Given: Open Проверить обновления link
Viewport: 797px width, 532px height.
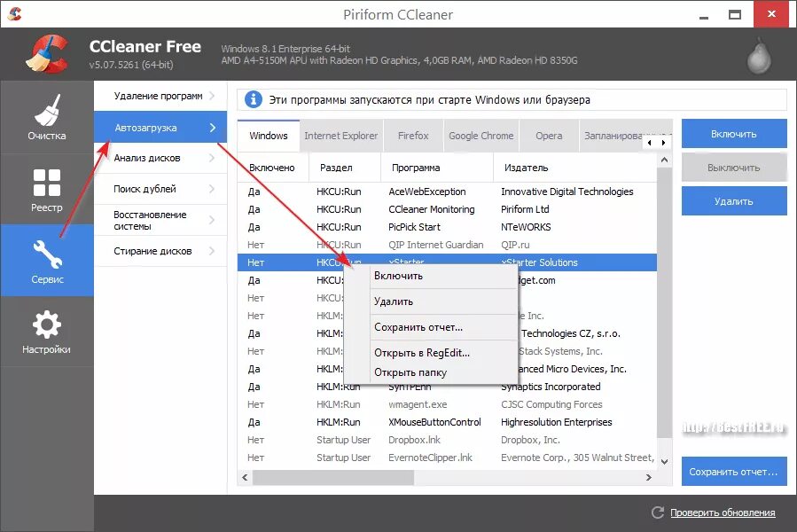Looking at the screenshot, I should [x=723, y=512].
